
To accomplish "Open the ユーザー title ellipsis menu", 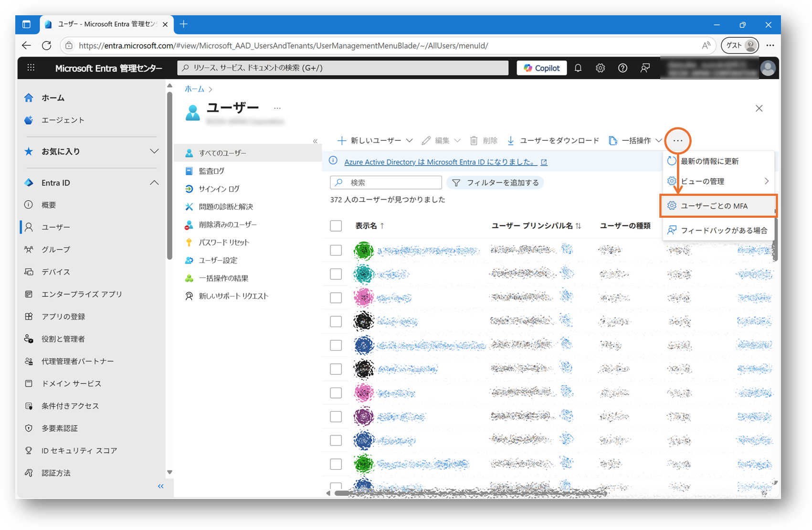I will [277, 108].
